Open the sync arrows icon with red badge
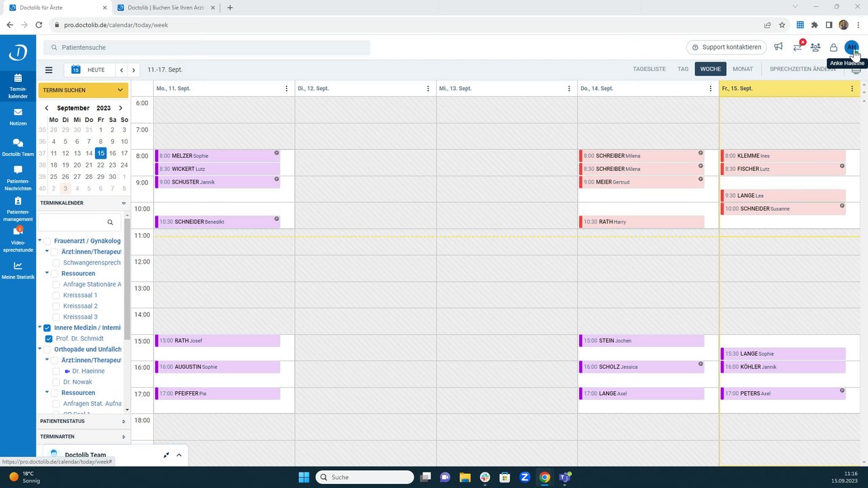This screenshot has width=868, height=488. click(x=797, y=47)
